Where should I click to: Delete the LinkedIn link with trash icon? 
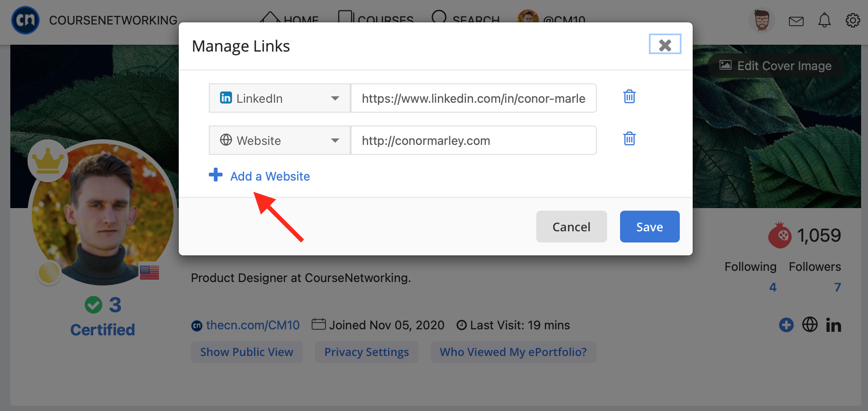[630, 97]
